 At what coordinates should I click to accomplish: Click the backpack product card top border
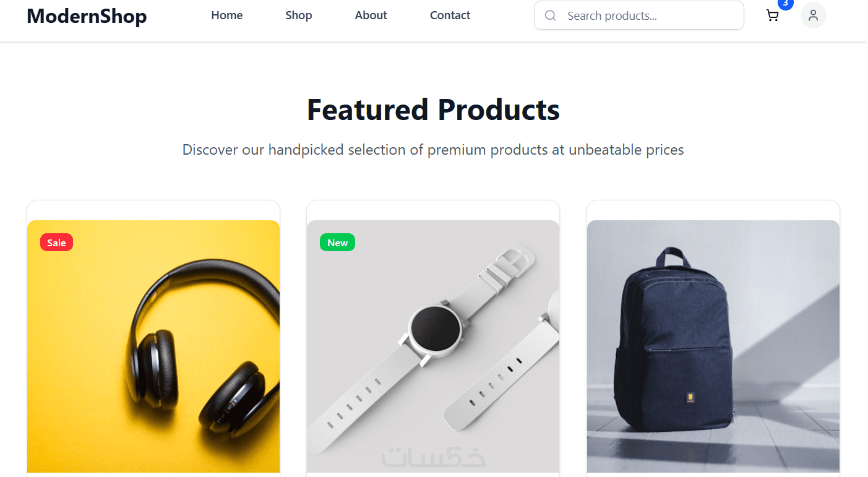coord(713,200)
